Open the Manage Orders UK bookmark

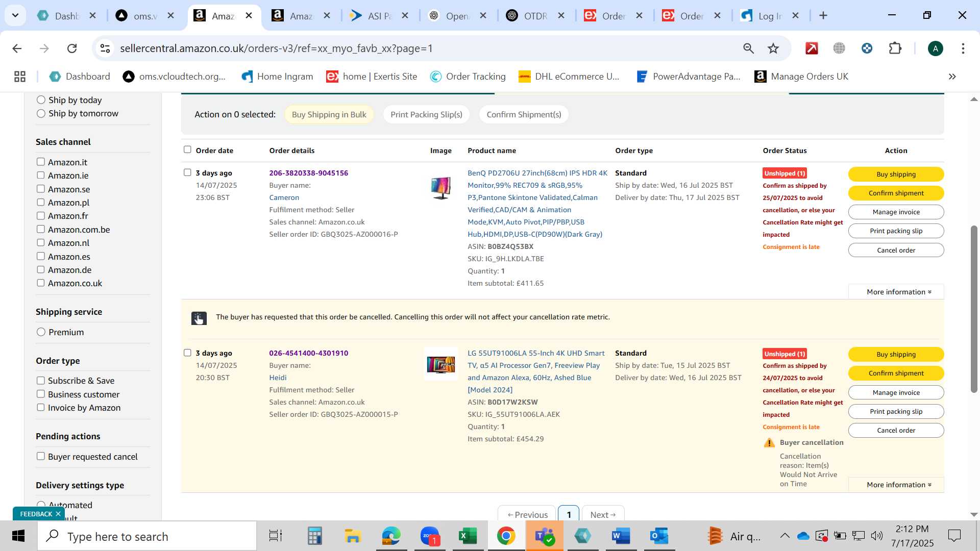click(x=801, y=77)
